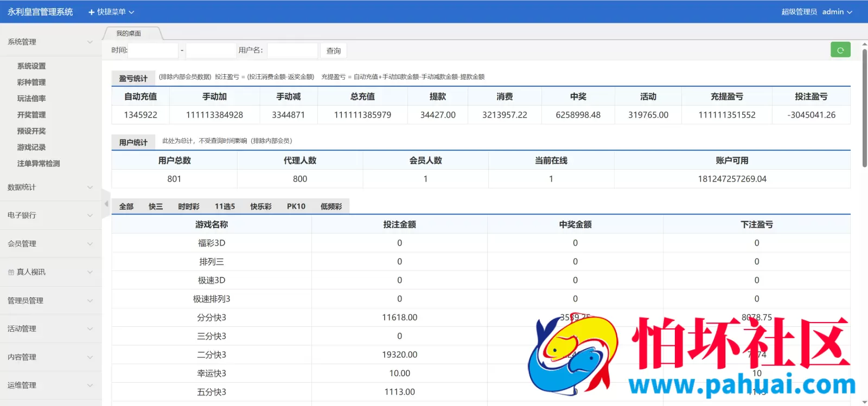Image resolution: width=868 pixels, height=406 pixels.
Task: Click the 永利皇宫管理系统 title link
Action: click(40, 12)
